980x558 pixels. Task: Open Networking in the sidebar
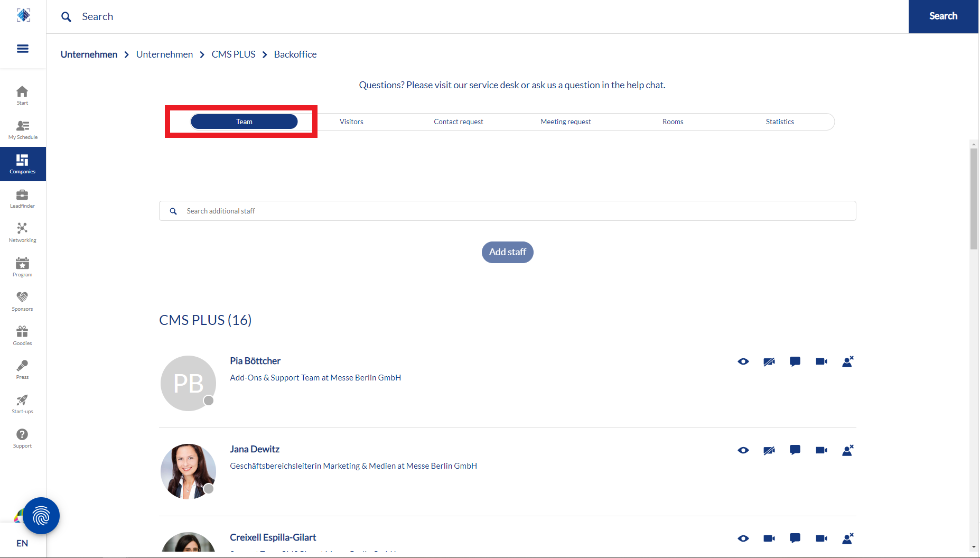pos(22,233)
